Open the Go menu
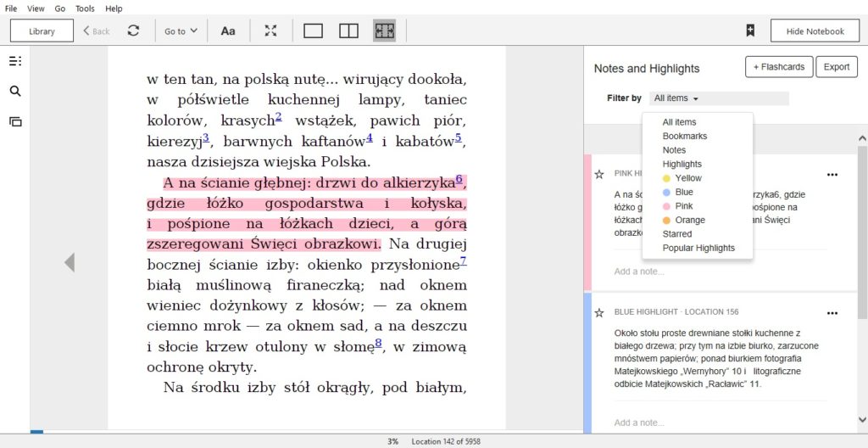This screenshot has height=448, width=868. click(x=60, y=8)
